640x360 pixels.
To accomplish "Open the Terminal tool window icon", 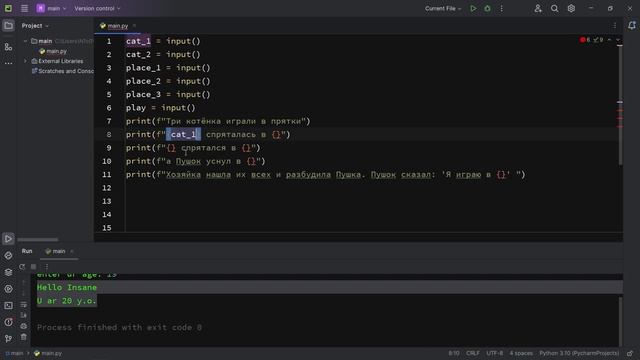I will [8, 305].
